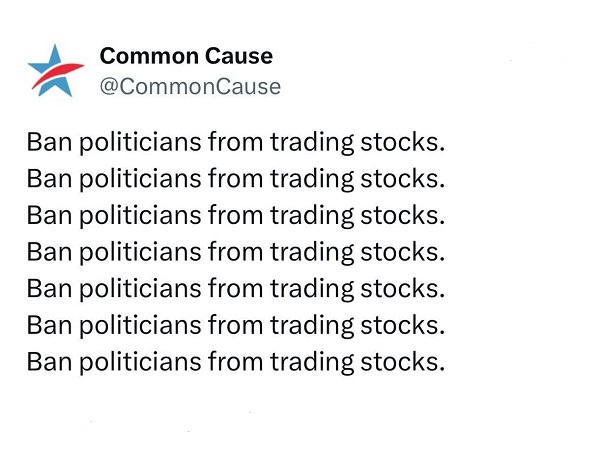Open the Common Cause display name
The image size is (600, 459).
(186, 56)
